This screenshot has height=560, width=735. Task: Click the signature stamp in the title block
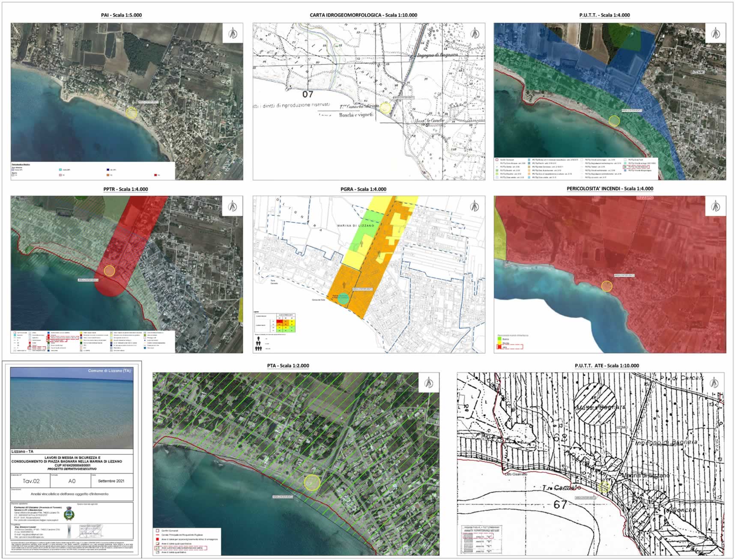[91, 530]
